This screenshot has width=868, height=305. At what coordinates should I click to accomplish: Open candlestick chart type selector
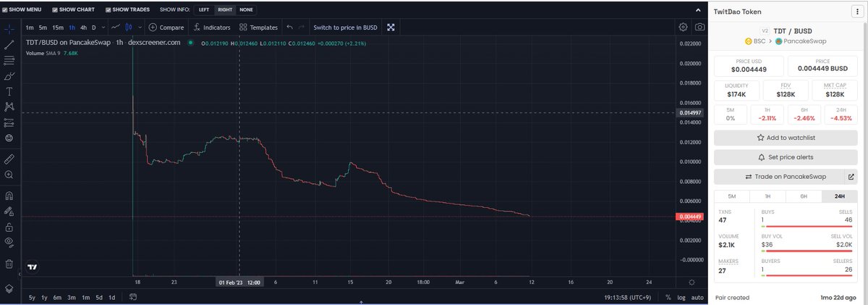[129, 28]
